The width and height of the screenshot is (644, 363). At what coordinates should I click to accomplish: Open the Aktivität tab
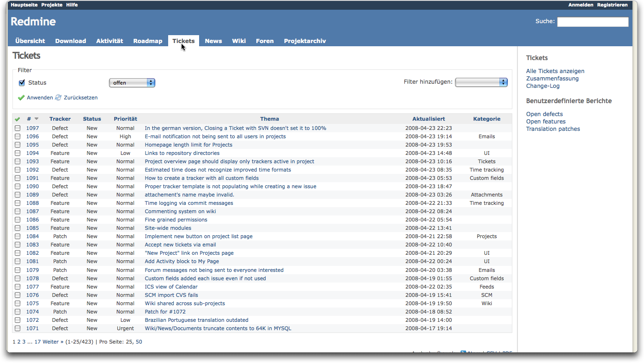pos(109,41)
